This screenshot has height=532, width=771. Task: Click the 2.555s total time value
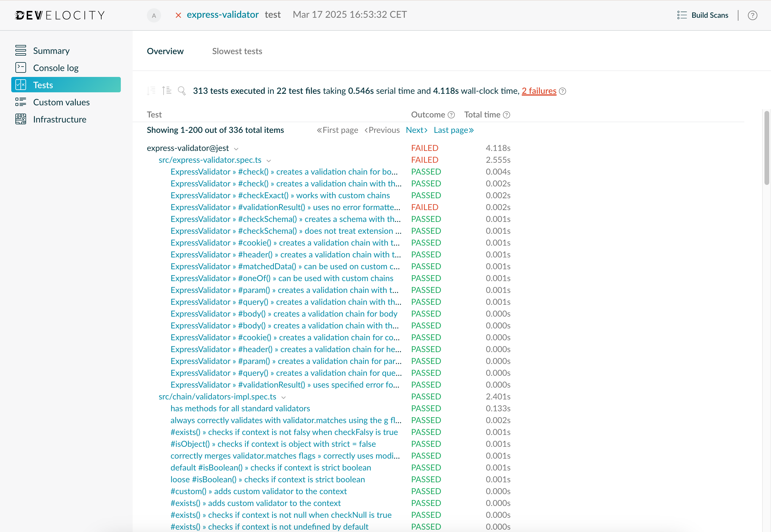(x=498, y=160)
